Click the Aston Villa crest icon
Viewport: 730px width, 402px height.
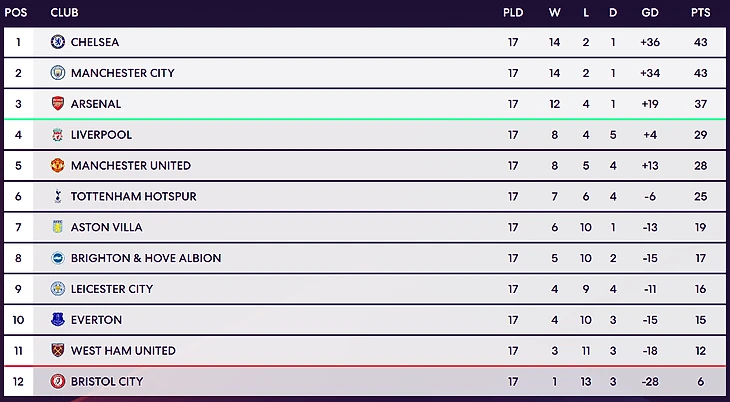(57, 228)
